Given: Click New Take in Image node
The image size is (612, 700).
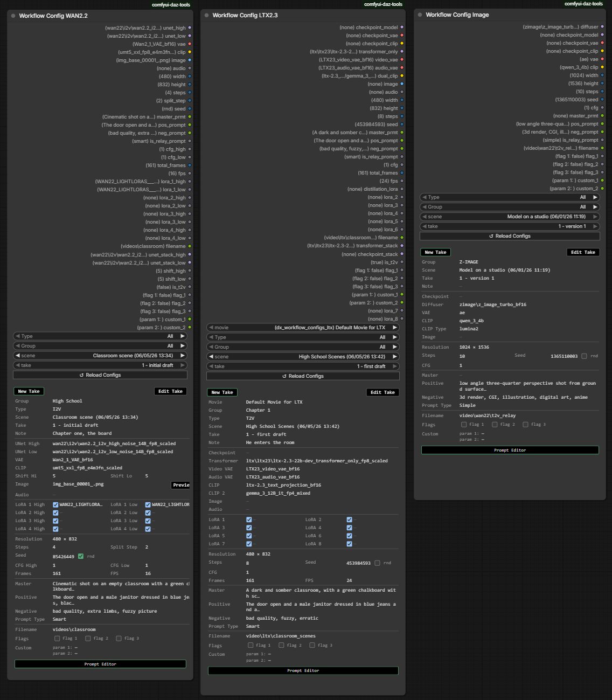Looking at the screenshot, I should 435,252.
